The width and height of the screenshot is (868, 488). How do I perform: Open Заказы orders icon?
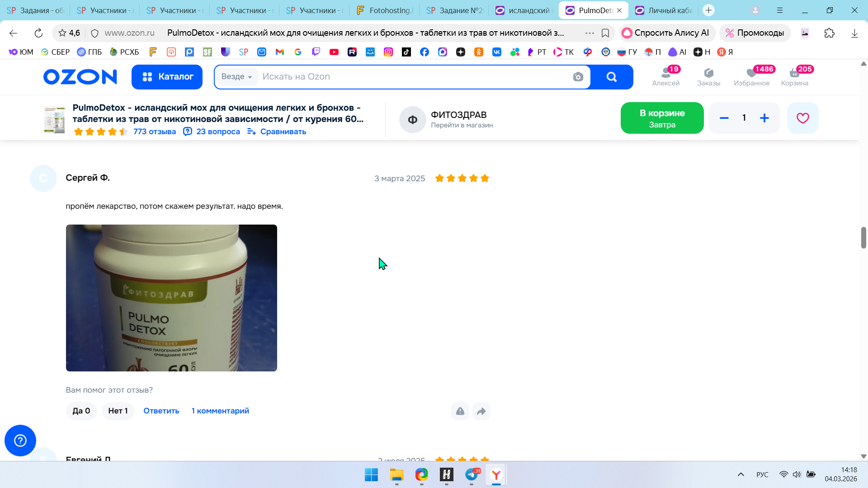click(708, 76)
